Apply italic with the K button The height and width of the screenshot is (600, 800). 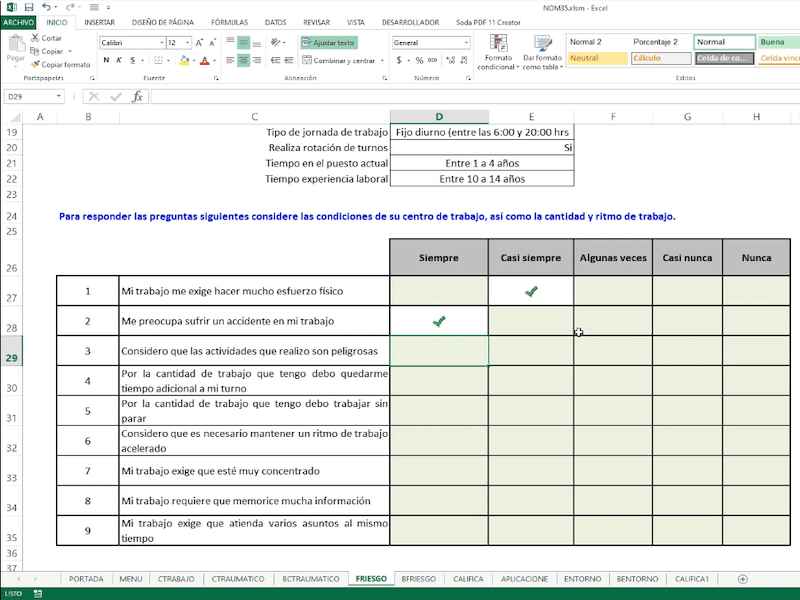tap(119, 60)
